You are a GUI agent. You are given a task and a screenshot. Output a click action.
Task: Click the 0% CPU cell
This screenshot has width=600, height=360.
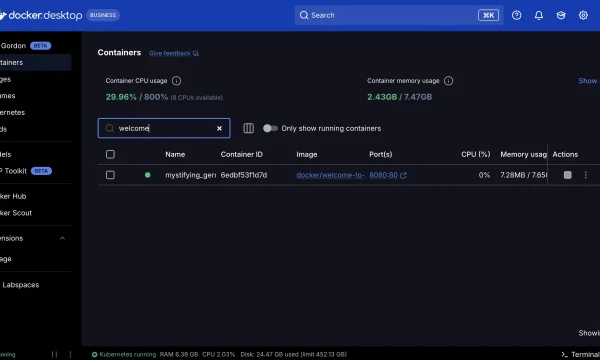[484, 175]
